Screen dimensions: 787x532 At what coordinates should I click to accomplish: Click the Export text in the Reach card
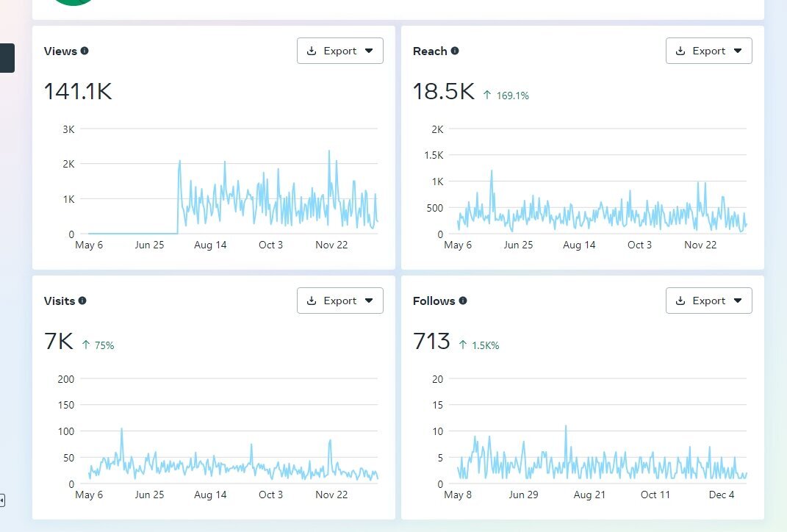pos(708,51)
